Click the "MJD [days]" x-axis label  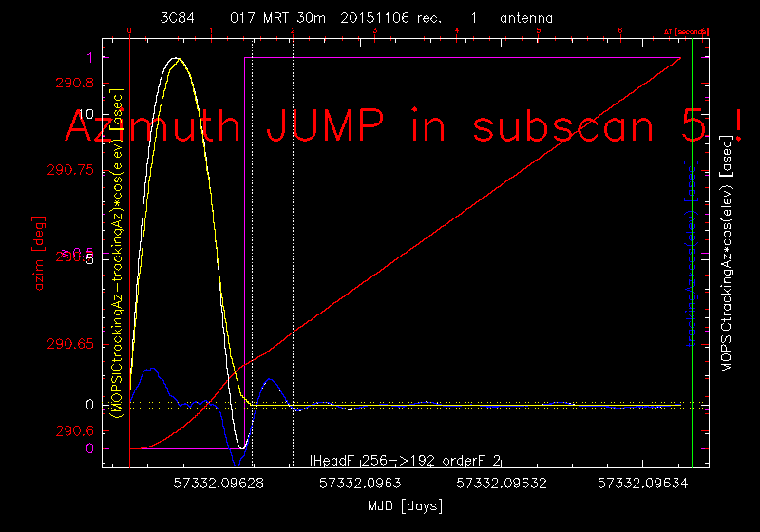click(405, 506)
